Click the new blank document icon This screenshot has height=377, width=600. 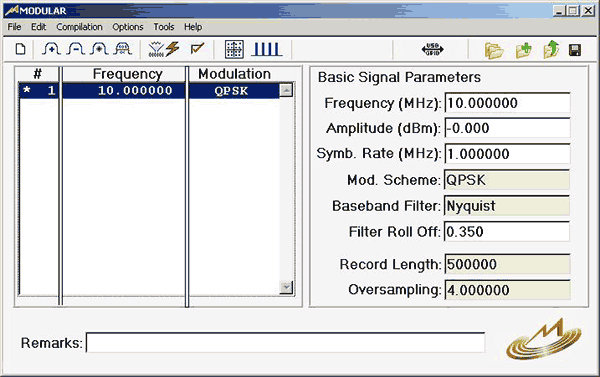click(21, 49)
